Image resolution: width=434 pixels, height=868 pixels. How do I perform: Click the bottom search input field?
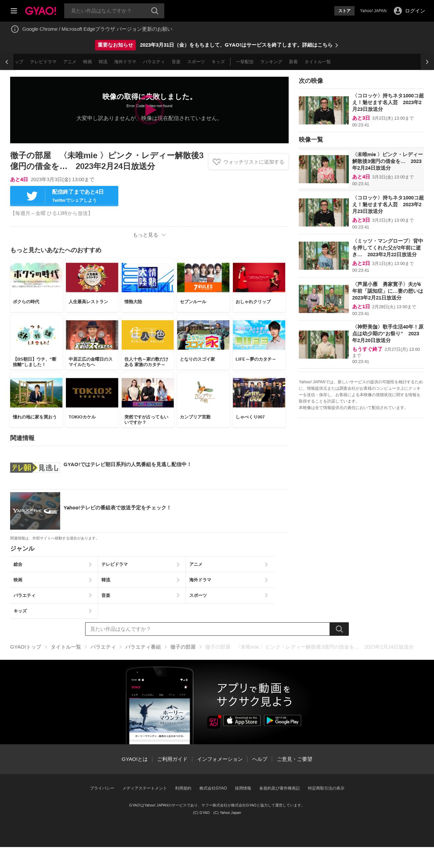pos(207,629)
